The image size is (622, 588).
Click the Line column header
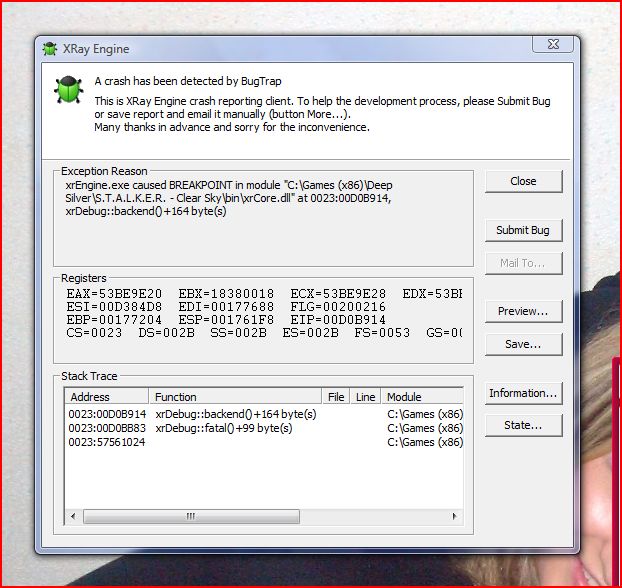coord(365,397)
